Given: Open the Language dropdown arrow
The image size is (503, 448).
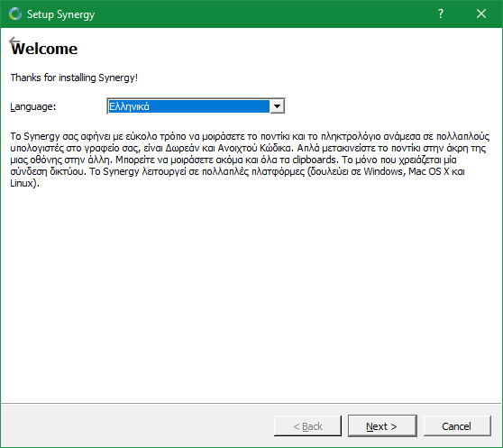Looking at the screenshot, I should 277,106.
